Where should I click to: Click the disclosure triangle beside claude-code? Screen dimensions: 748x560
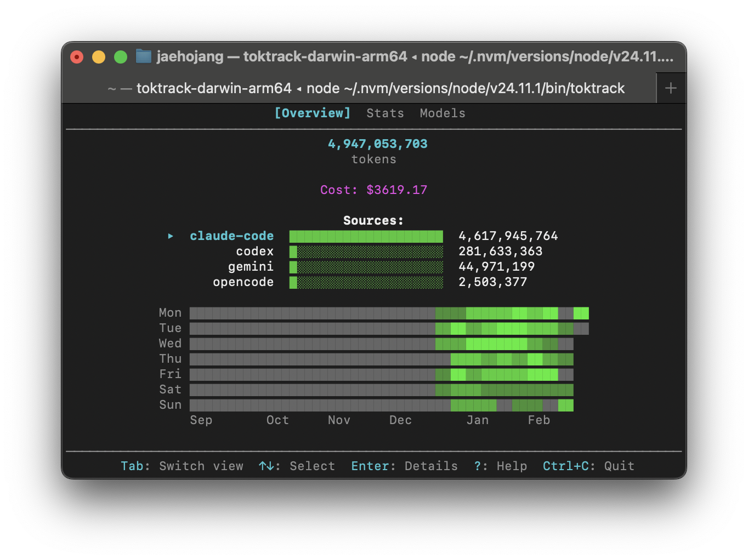(x=170, y=236)
